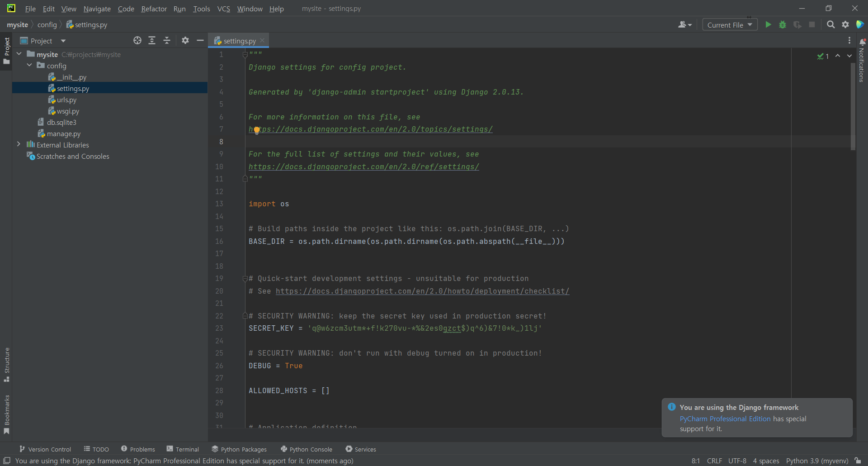This screenshot has width=868, height=466.
Task: Open Search Everywhere magnifier icon
Action: [x=830, y=24]
